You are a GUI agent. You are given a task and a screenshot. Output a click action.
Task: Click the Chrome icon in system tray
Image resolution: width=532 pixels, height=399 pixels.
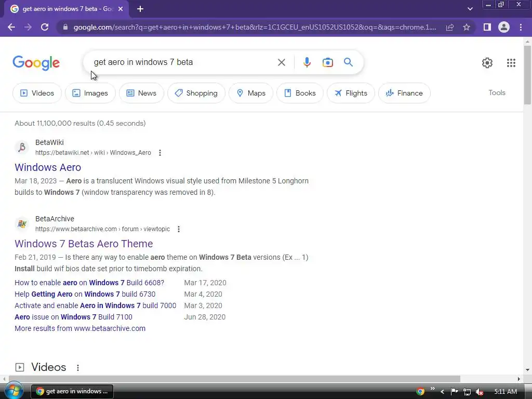(420, 392)
